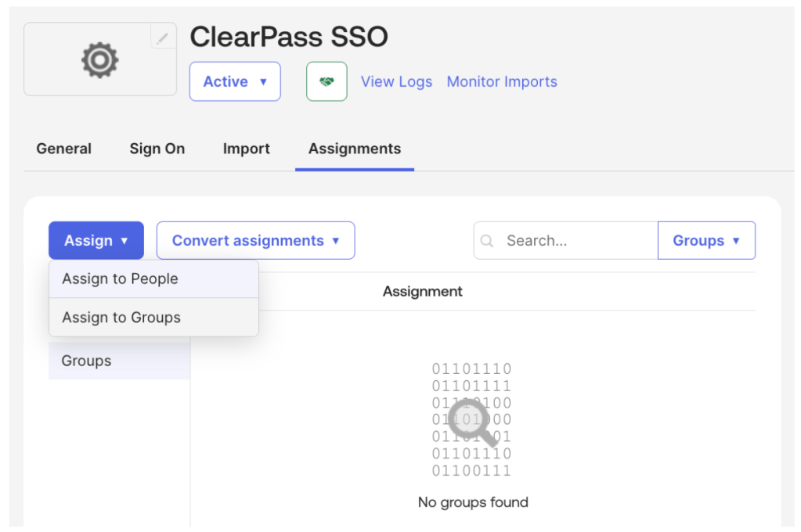Expand the Convert assignments dropdown
The height and width of the screenshot is (532, 801).
point(255,241)
